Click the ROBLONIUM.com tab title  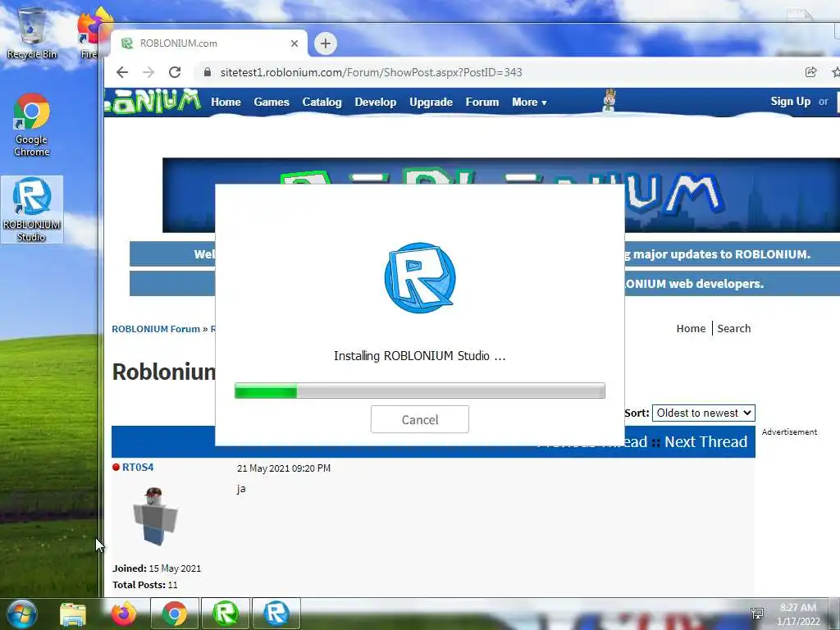[178, 43]
